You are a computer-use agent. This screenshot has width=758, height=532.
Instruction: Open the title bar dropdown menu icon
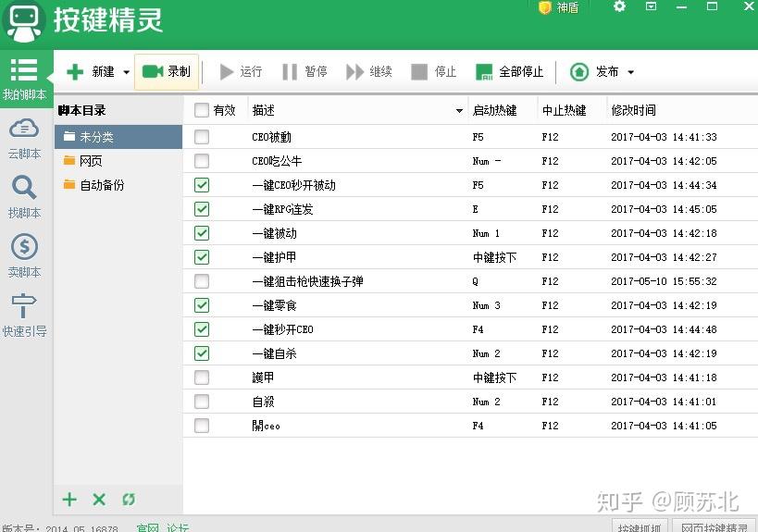(652, 6)
